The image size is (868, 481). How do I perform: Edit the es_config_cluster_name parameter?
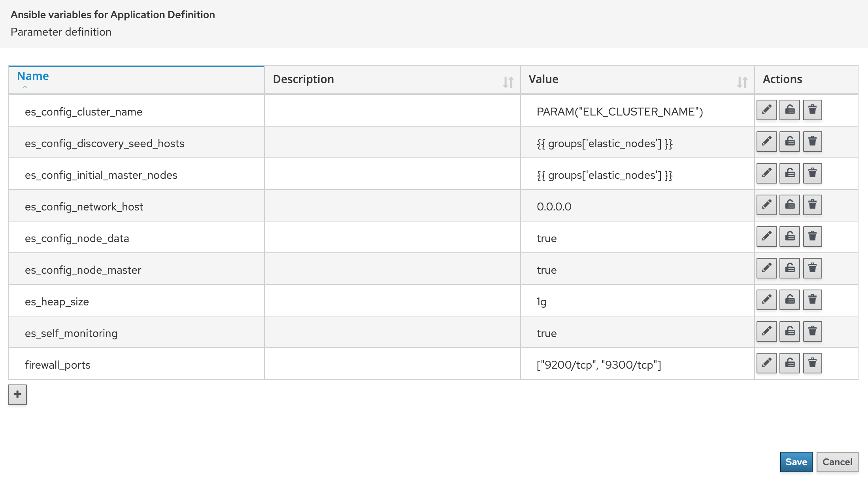(766, 110)
